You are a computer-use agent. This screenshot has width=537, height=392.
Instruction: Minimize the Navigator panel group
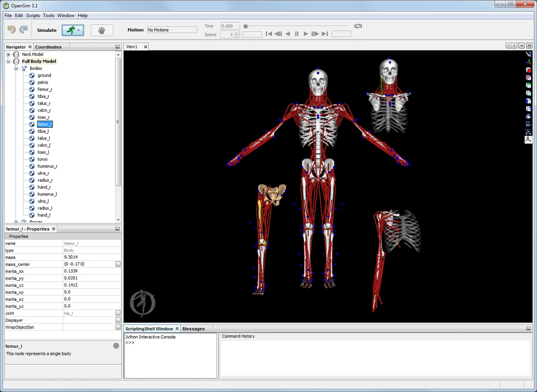click(x=117, y=47)
